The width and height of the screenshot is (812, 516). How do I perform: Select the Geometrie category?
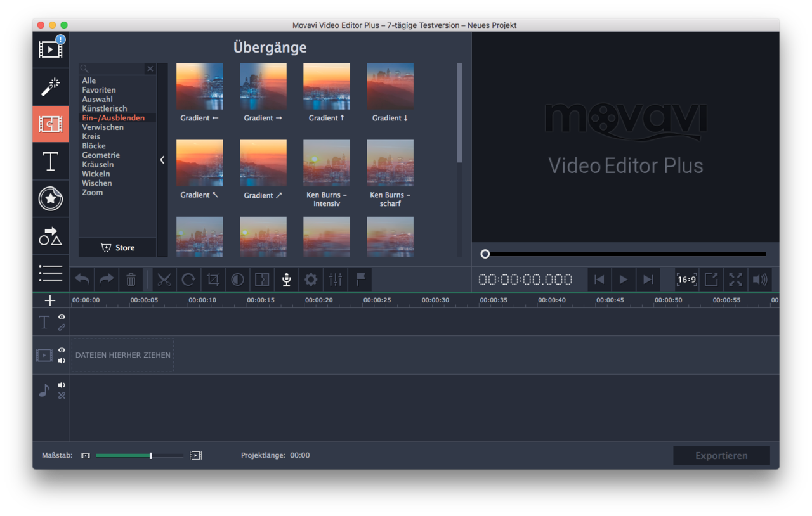click(101, 155)
